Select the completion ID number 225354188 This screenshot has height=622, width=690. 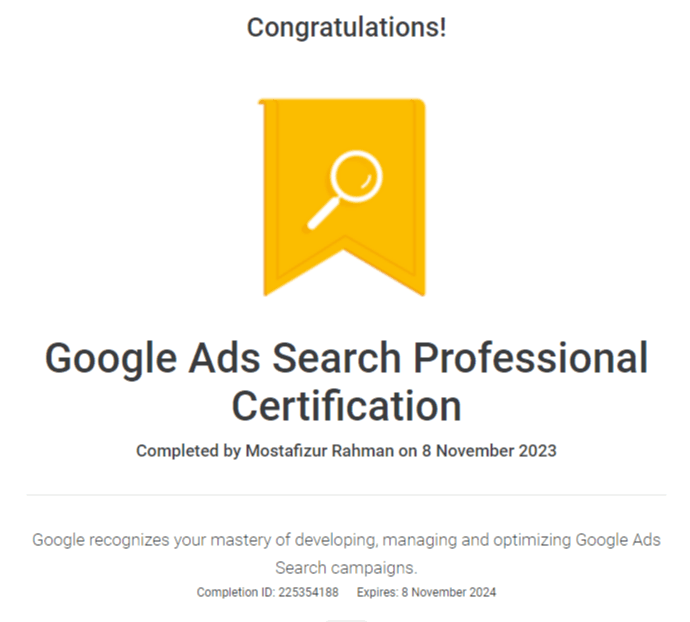309,593
